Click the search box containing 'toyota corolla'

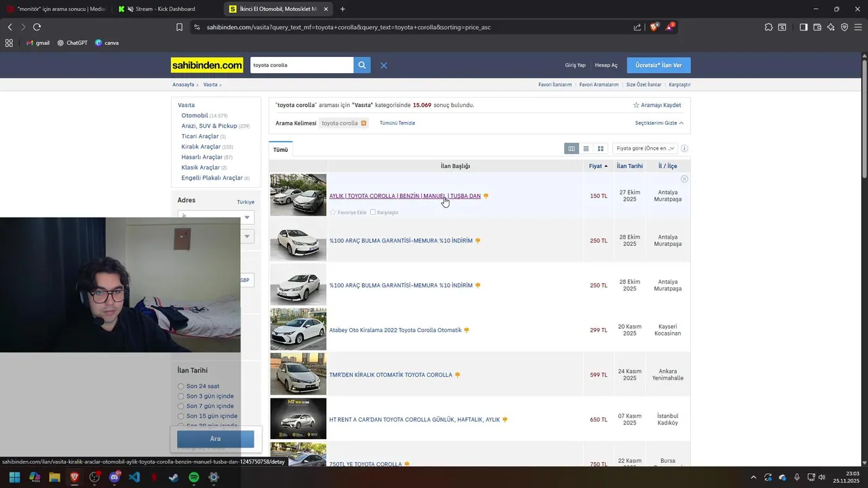tap(302, 65)
